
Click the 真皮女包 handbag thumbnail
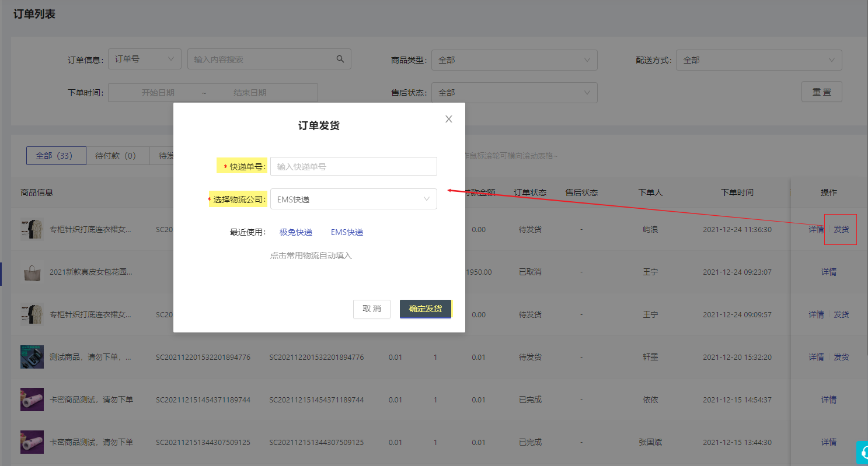pyautogui.click(x=32, y=272)
